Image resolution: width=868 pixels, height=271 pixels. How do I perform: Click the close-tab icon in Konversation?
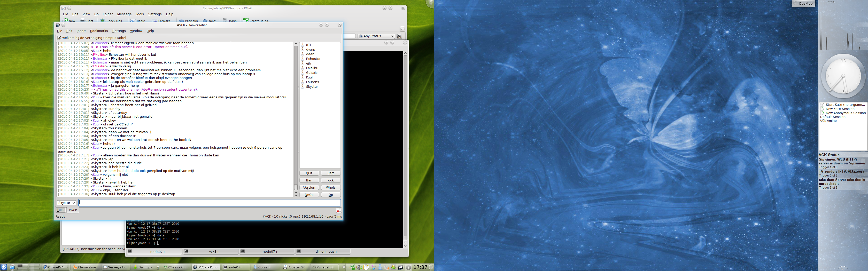pyautogui.click(x=338, y=210)
